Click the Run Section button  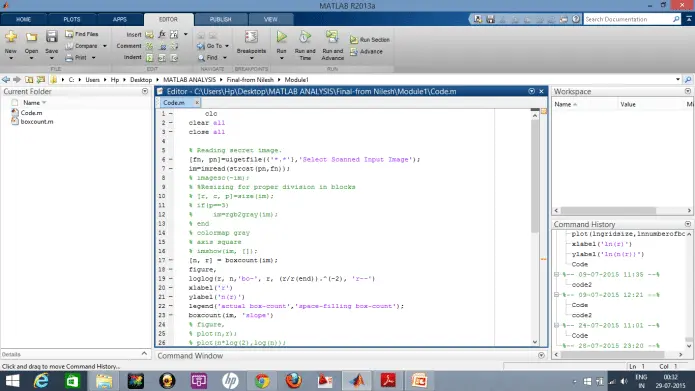[x=370, y=40]
